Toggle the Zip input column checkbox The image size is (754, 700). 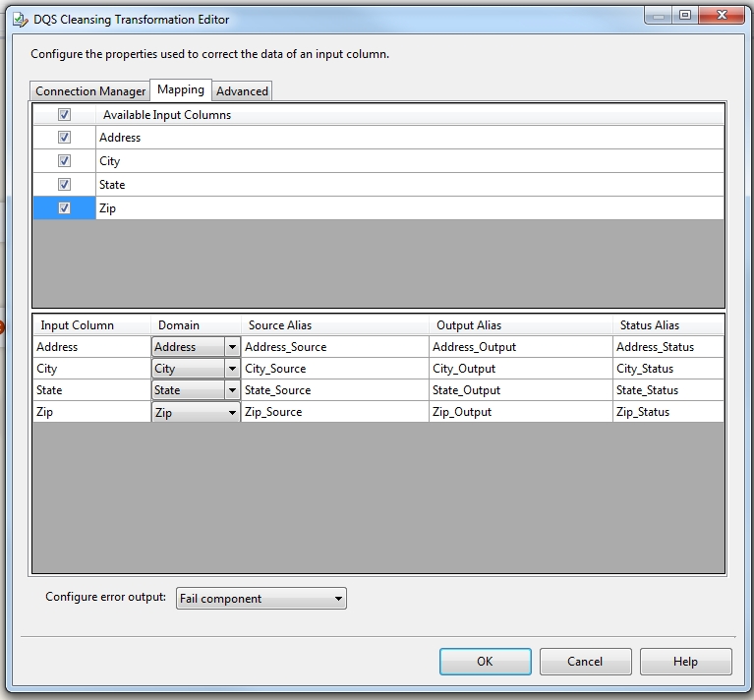(65, 208)
